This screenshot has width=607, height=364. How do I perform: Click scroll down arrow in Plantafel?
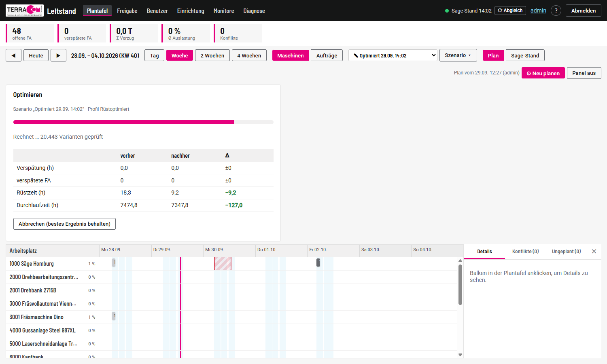(x=460, y=355)
